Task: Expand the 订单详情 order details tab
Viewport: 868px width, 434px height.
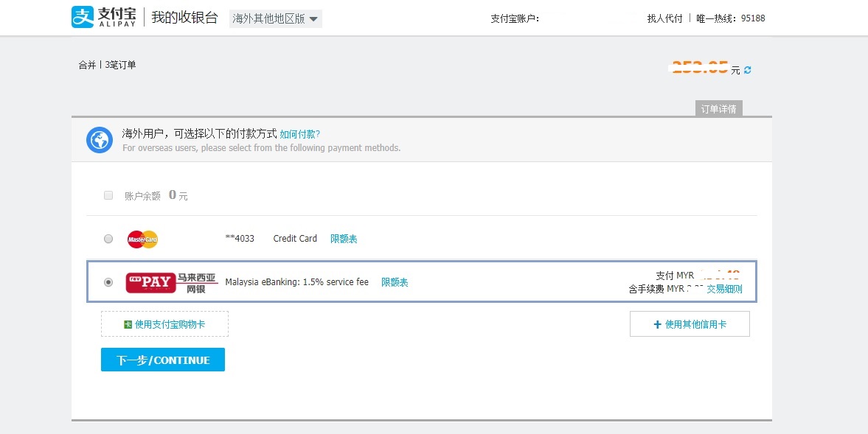Action: 718,109
